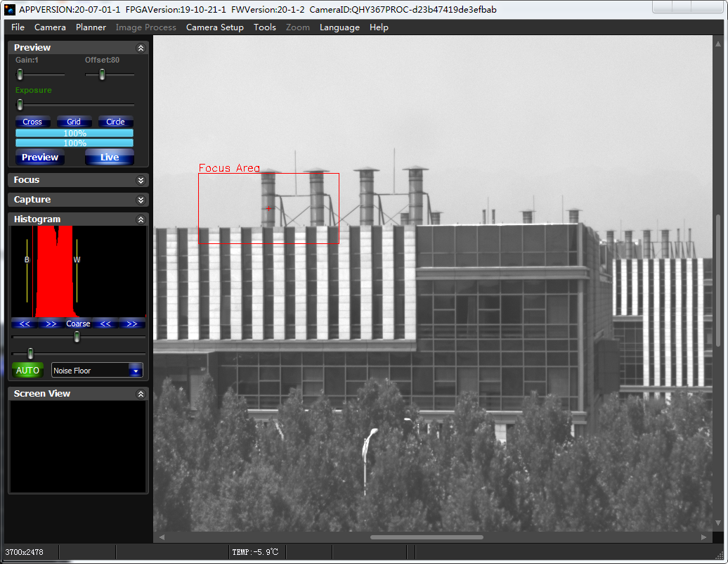Click the red crosshair inside the Focus Area

coord(268,209)
